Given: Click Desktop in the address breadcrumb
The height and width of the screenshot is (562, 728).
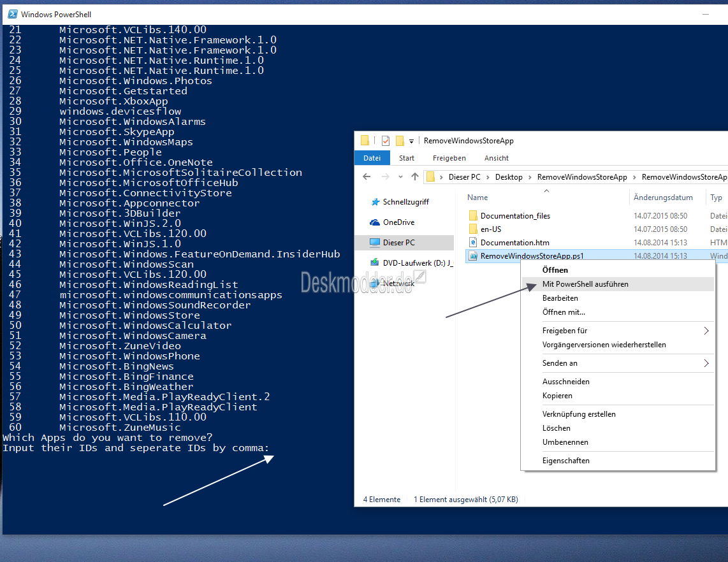Looking at the screenshot, I should (509, 177).
